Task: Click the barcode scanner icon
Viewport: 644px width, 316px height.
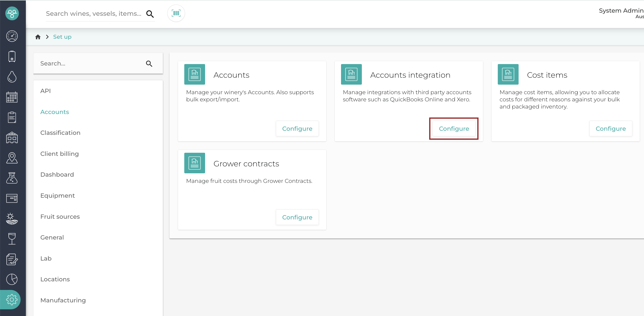Action: pos(176,13)
